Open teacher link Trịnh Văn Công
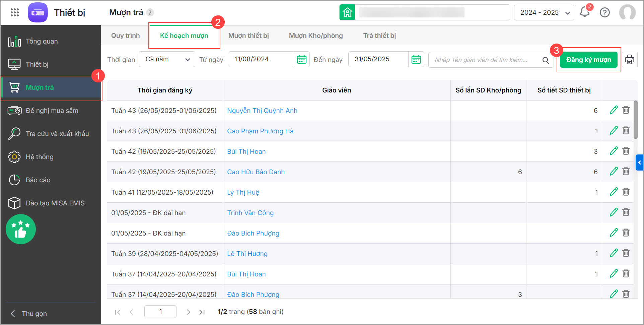This screenshot has width=644, height=325. 250,213
